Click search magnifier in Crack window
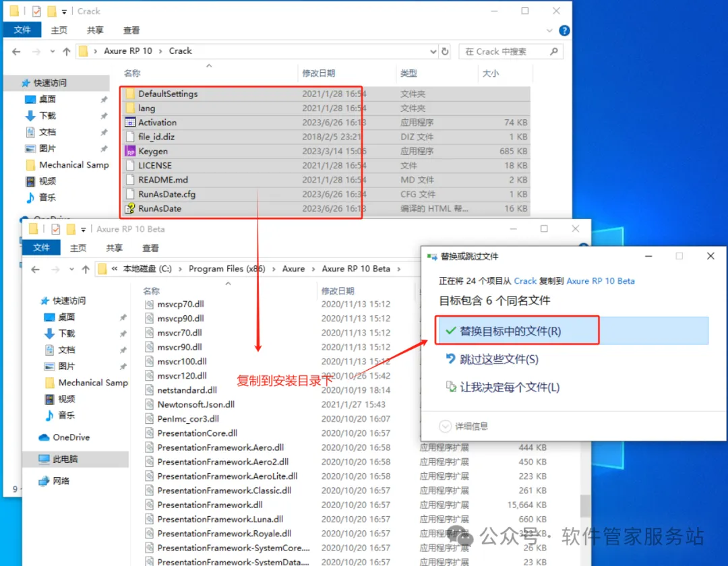This screenshot has width=728, height=566. tap(553, 51)
